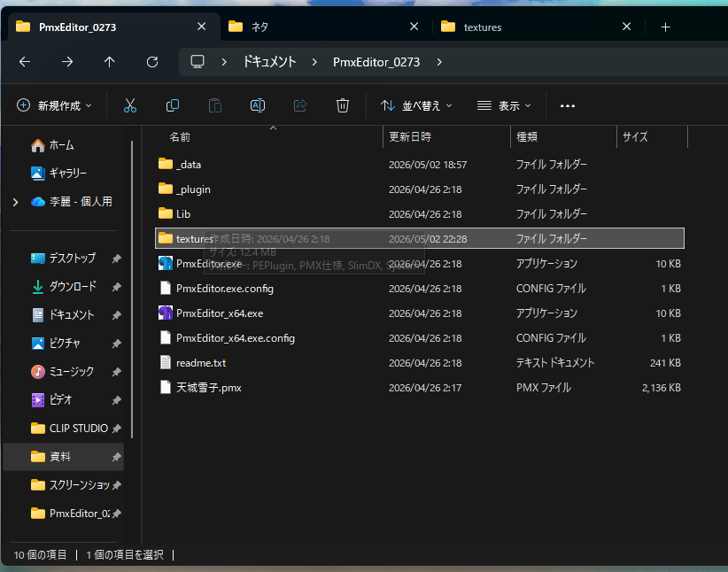Refresh the current folder view
This screenshot has width=728, height=572.
tap(152, 62)
